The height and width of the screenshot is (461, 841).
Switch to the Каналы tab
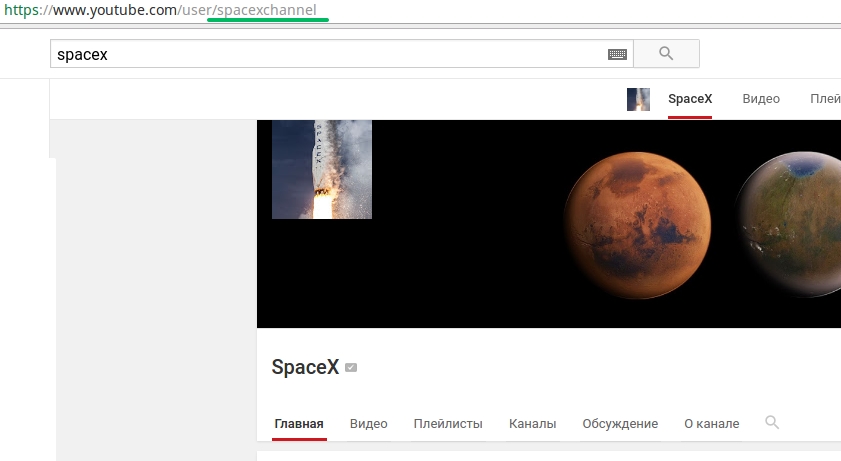[x=532, y=424]
